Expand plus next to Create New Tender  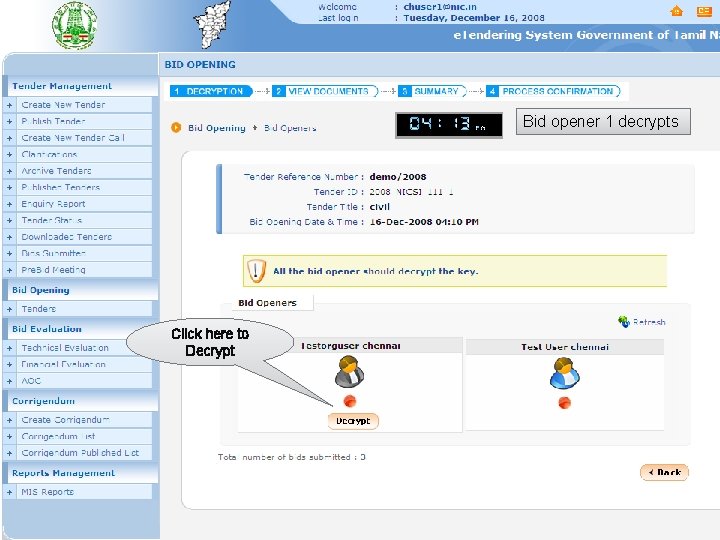click(x=9, y=105)
